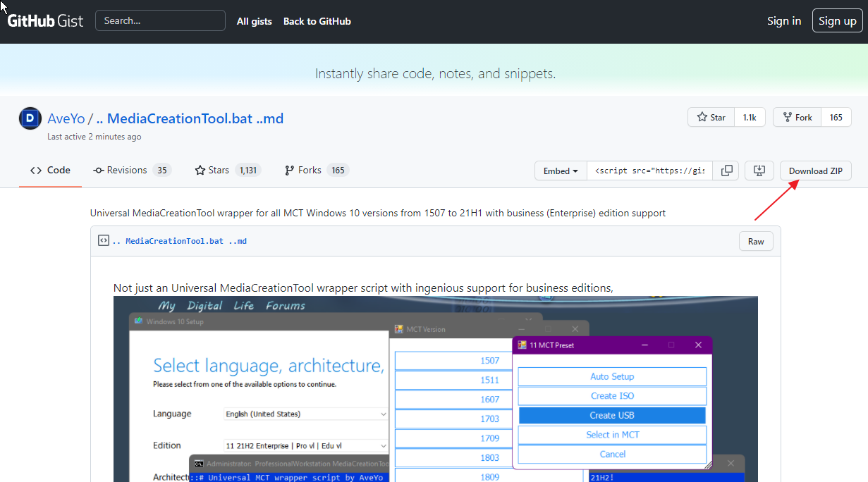Open AveYo's avatar image
This screenshot has height=482, width=868.
30,118
